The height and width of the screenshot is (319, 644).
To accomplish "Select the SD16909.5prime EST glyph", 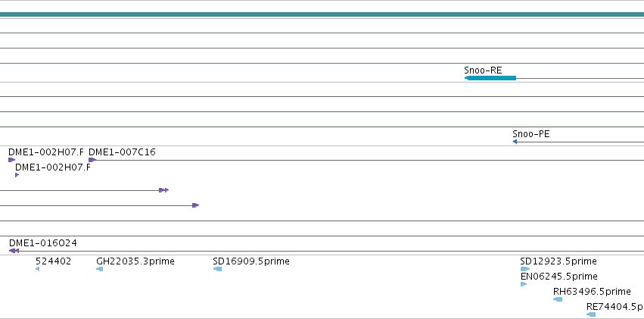I will (218, 269).
